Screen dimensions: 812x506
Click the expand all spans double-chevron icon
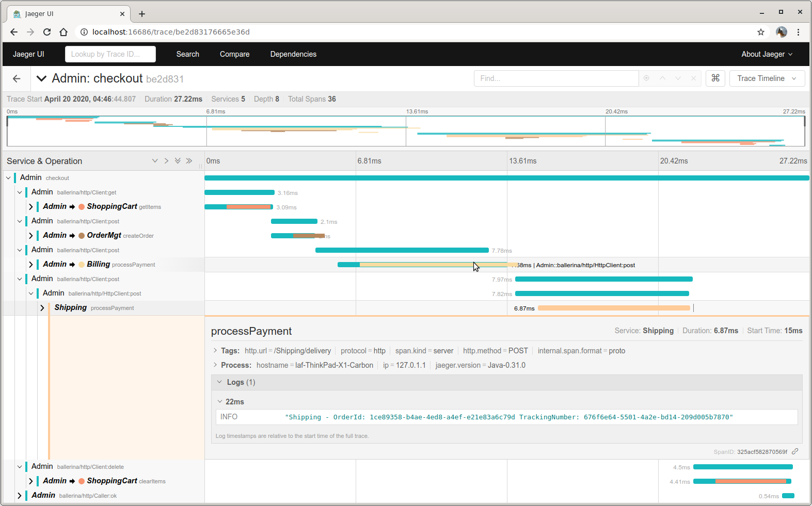coord(178,161)
